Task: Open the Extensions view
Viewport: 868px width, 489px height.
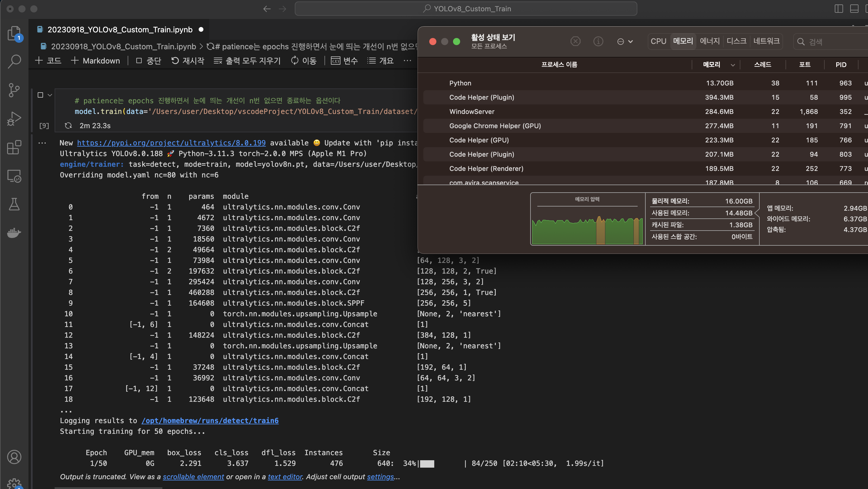Action: coord(14,147)
